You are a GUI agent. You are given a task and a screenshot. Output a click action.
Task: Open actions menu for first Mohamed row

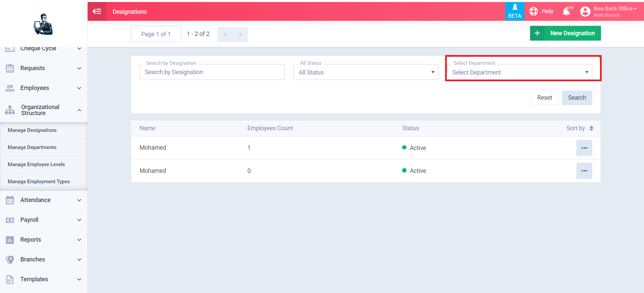coord(584,148)
